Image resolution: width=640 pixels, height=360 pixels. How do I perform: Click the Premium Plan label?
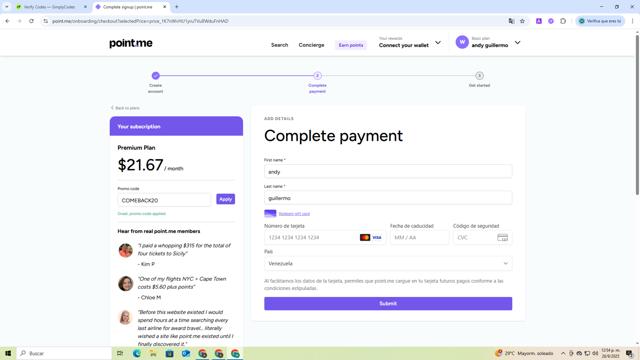136,148
